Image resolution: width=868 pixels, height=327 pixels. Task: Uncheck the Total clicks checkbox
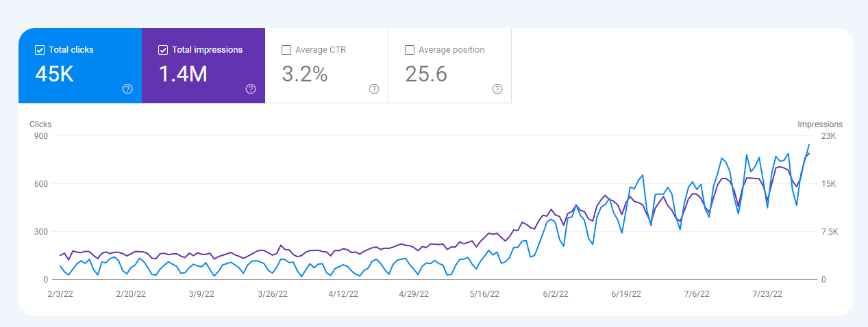point(40,50)
